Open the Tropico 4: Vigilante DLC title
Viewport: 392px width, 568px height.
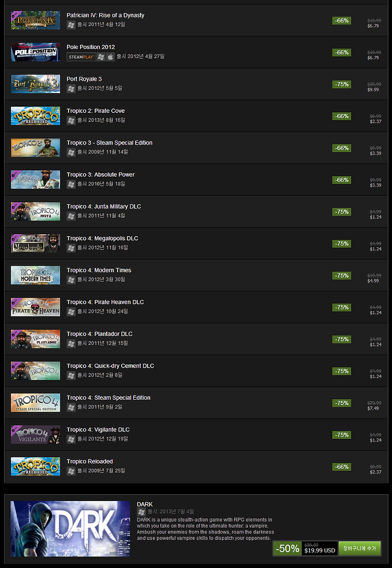coord(98,430)
